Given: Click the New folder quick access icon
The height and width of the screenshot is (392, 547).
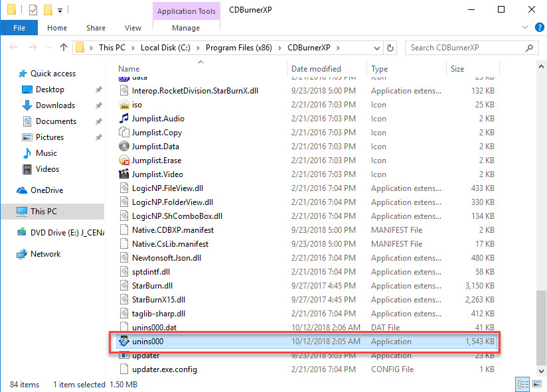Looking at the screenshot, I should 48,10.
